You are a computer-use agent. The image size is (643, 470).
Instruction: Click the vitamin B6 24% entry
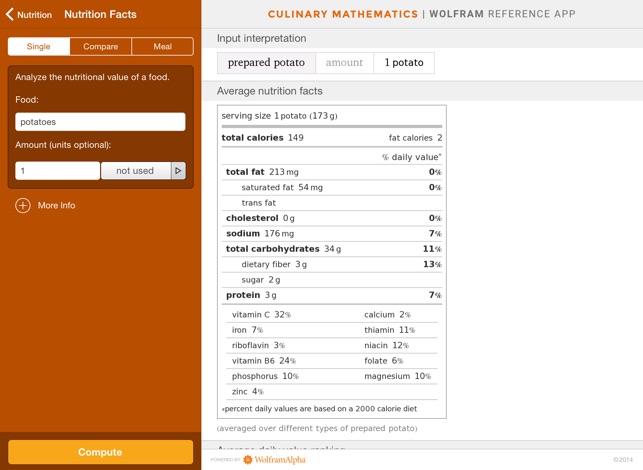coord(264,360)
